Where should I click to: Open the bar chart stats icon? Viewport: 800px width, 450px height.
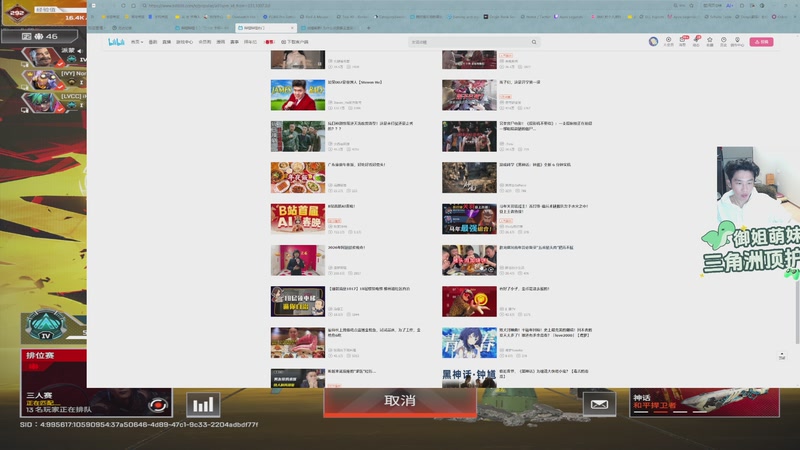pos(203,405)
